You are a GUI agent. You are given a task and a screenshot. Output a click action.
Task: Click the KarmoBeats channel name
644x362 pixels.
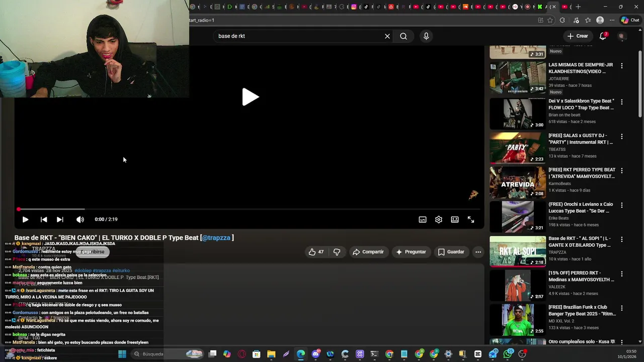[x=559, y=184]
